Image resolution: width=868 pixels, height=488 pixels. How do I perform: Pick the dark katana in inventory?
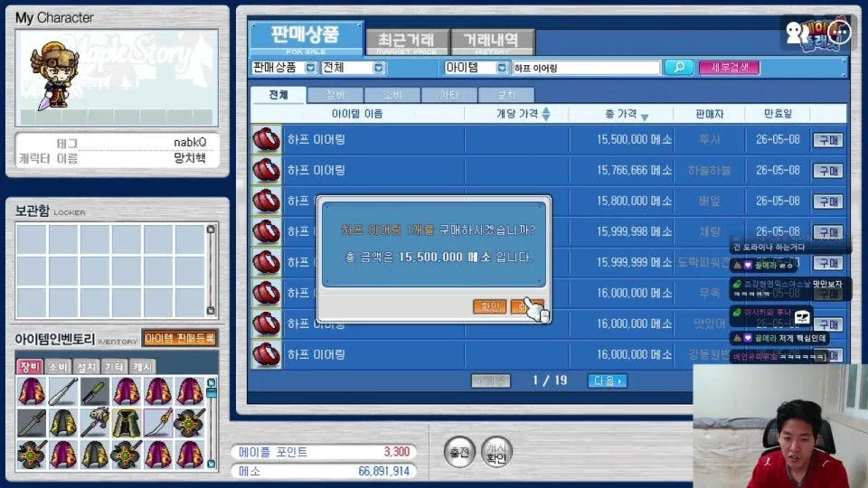32,423
